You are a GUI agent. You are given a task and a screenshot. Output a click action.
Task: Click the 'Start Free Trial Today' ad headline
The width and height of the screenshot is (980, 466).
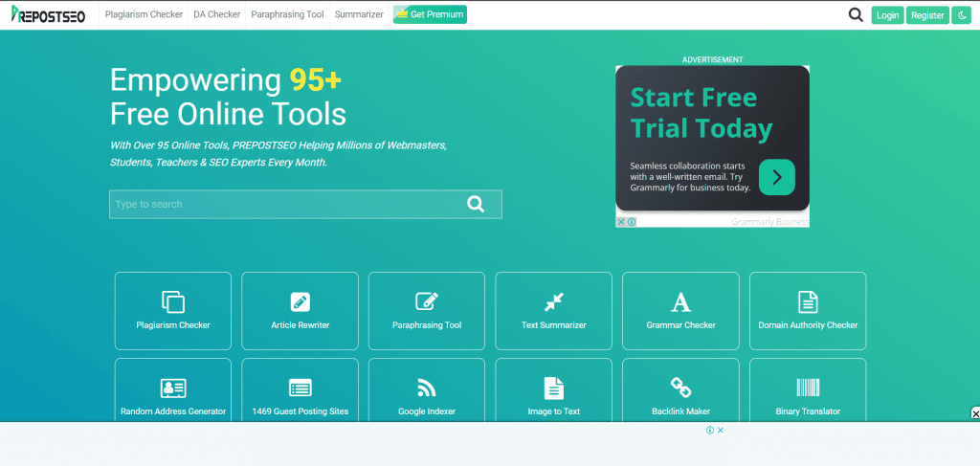point(702,113)
